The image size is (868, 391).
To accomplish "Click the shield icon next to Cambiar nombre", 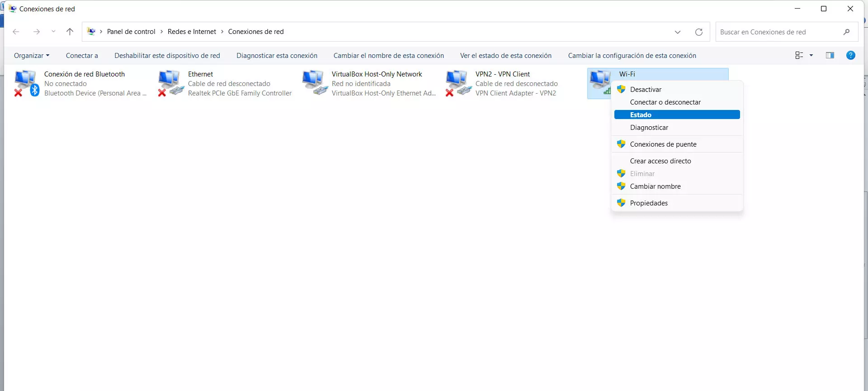I will coord(621,186).
